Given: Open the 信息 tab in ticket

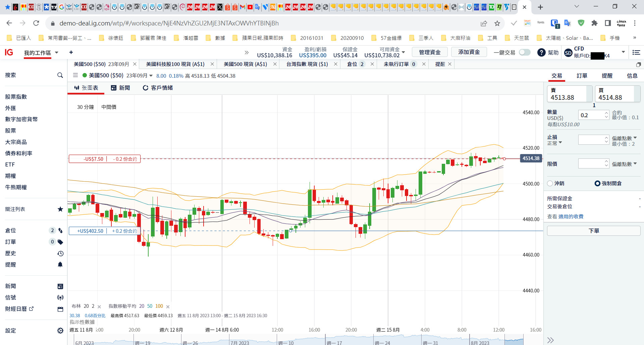Looking at the screenshot, I should tap(632, 76).
